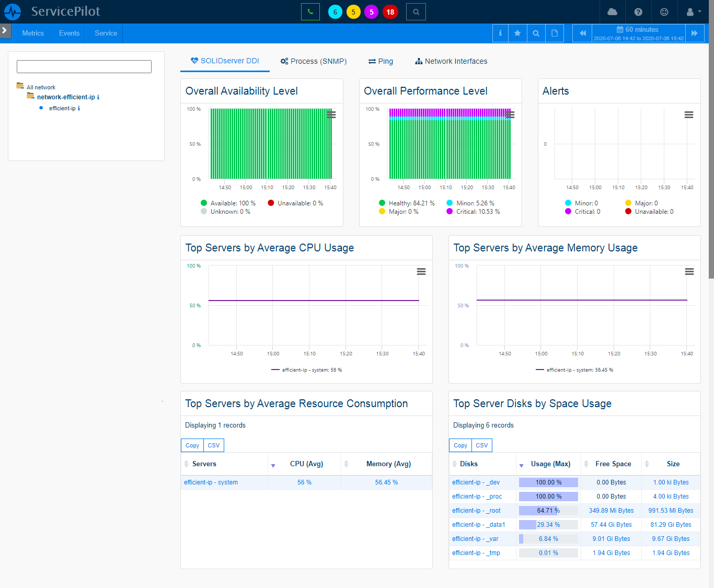Click the star favorites icon
Viewport: 714px width, 588px height.
(517, 33)
